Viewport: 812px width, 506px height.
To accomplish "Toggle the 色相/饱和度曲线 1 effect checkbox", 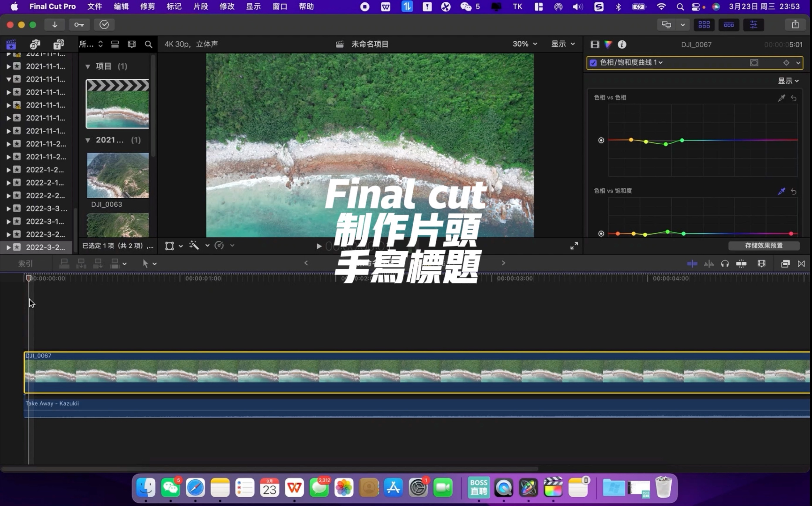I will click(593, 62).
